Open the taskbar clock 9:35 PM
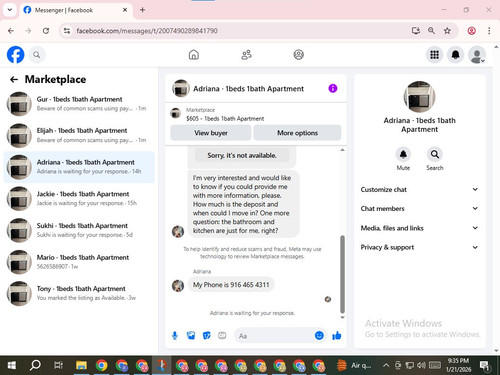500x375 pixels. click(458, 365)
